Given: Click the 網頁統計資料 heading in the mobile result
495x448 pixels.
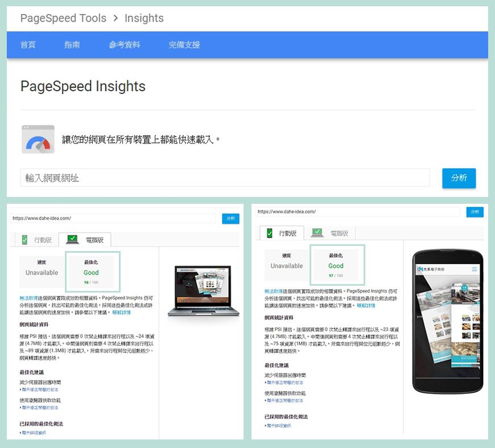Looking at the screenshot, I should pyautogui.click(x=279, y=318).
